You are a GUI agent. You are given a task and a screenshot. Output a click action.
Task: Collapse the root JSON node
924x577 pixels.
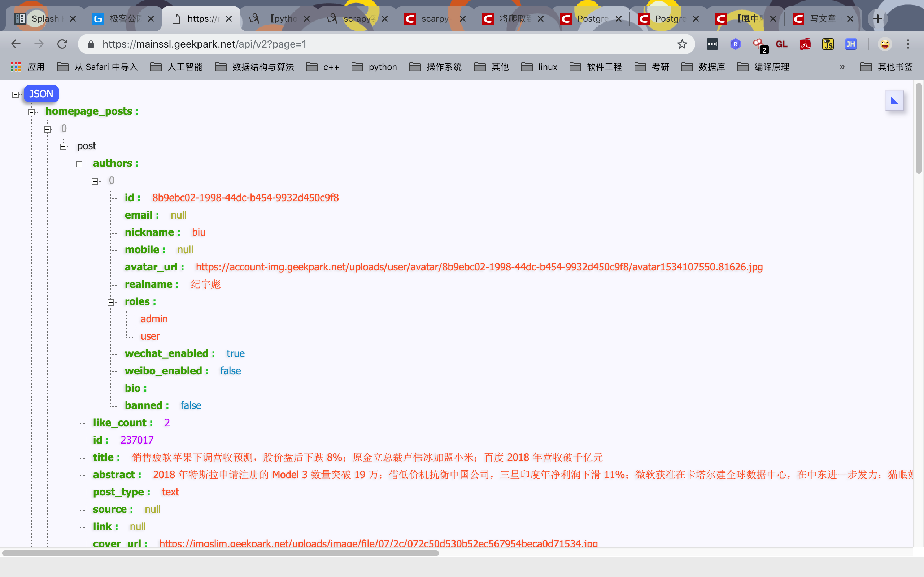pyautogui.click(x=15, y=94)
